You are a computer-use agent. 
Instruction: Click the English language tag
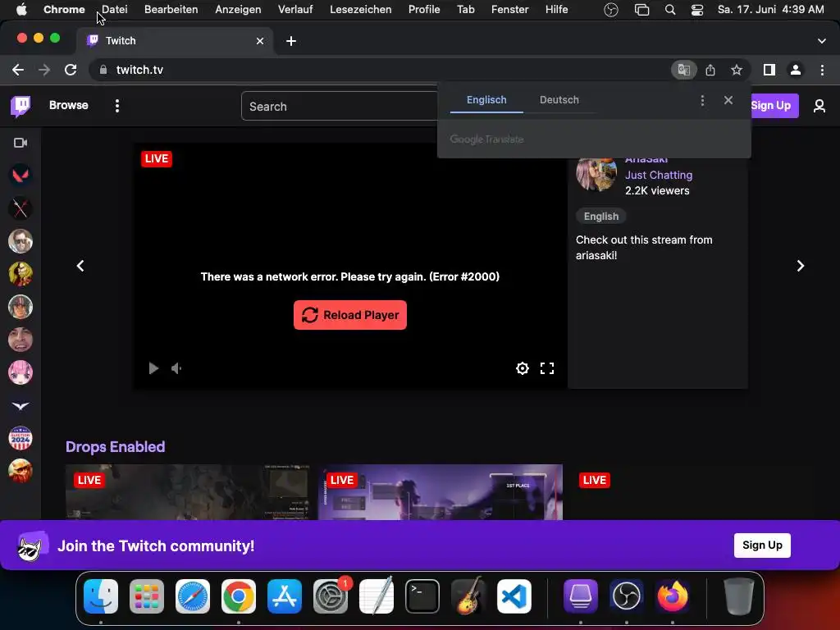(601, 217)
